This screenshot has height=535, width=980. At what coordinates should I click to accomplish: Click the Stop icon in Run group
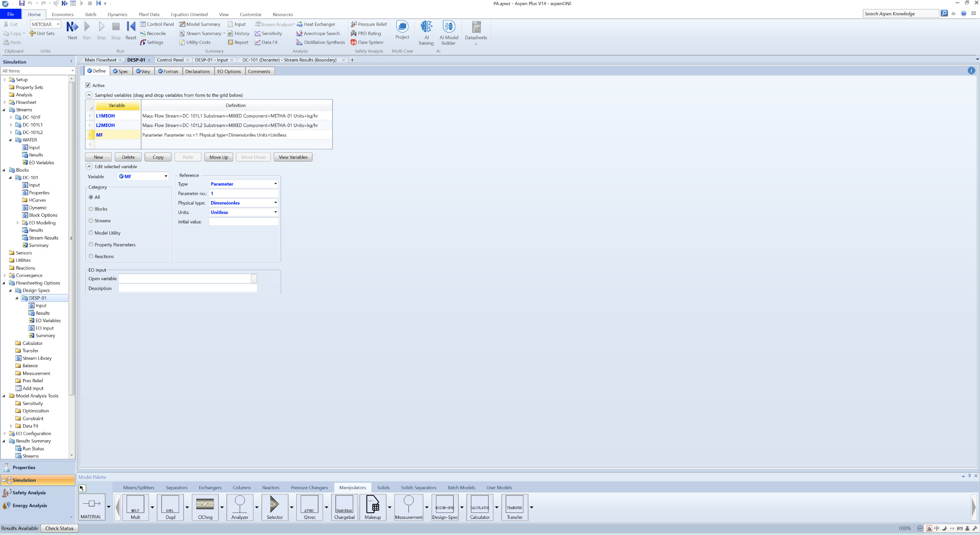116,27
